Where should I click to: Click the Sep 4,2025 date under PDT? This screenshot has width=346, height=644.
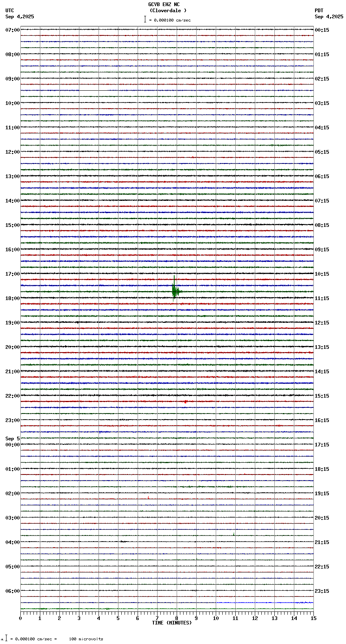pyautogui.click(x=329, y=17)
